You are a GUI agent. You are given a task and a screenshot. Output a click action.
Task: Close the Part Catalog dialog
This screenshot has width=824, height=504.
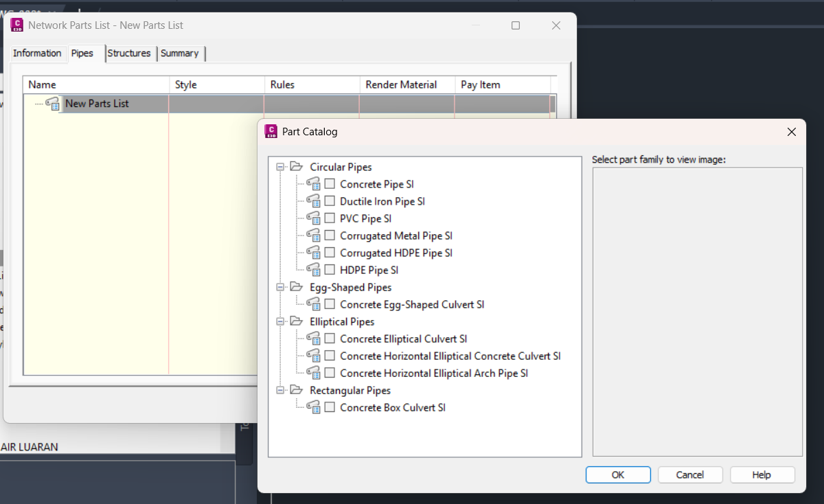[x=791, y=132]
